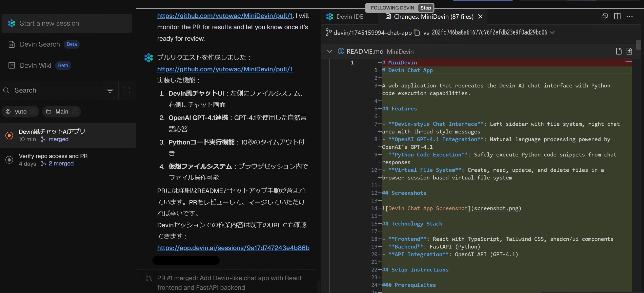644x293 pixels.
Task: Stop following Devin
Action: (425, 8)
